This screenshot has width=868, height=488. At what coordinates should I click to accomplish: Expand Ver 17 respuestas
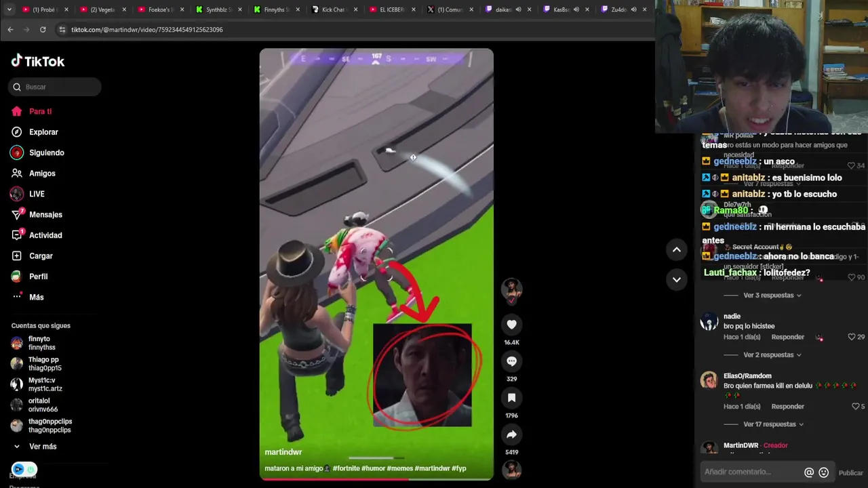pos(774,424)
